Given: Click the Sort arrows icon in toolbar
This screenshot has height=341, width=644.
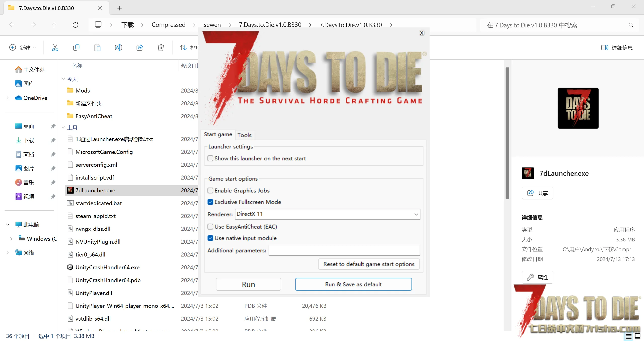Looking at the screenshot, I should 183,48.
